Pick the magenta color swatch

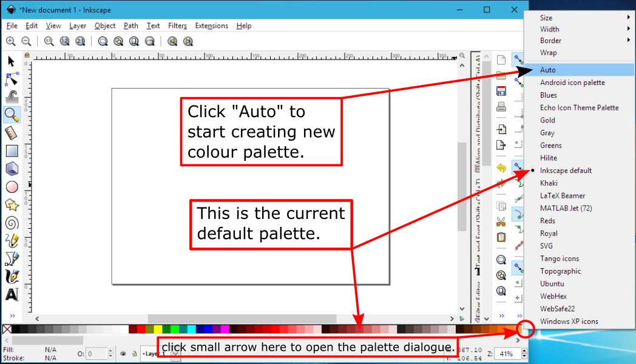click(x=225, y=329)
